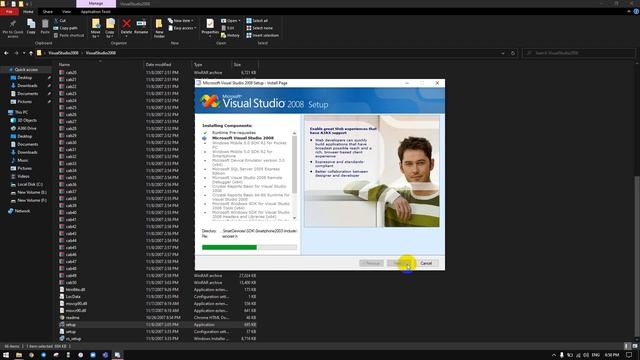Select Network in the navigation pane
The height and width of the screenshot is (360, 640).
click(x=22, y=211)
